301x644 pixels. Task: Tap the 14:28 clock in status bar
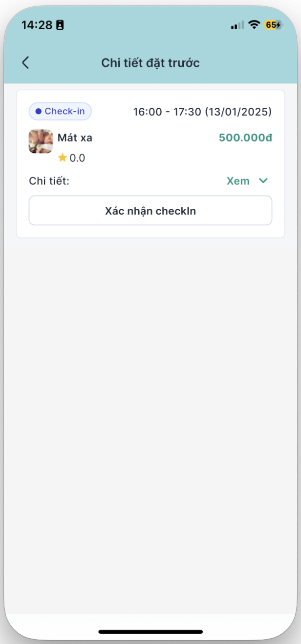tap(37, 25)
